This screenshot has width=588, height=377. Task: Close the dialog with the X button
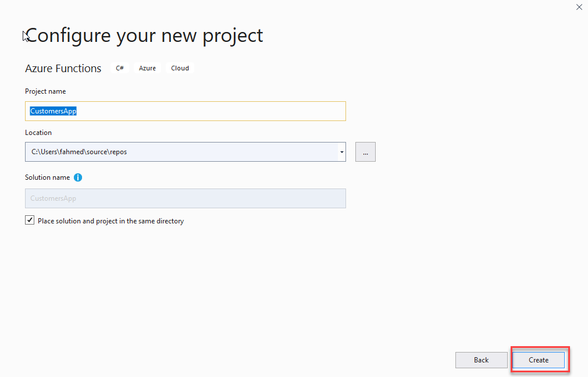[x=579, y=7]
